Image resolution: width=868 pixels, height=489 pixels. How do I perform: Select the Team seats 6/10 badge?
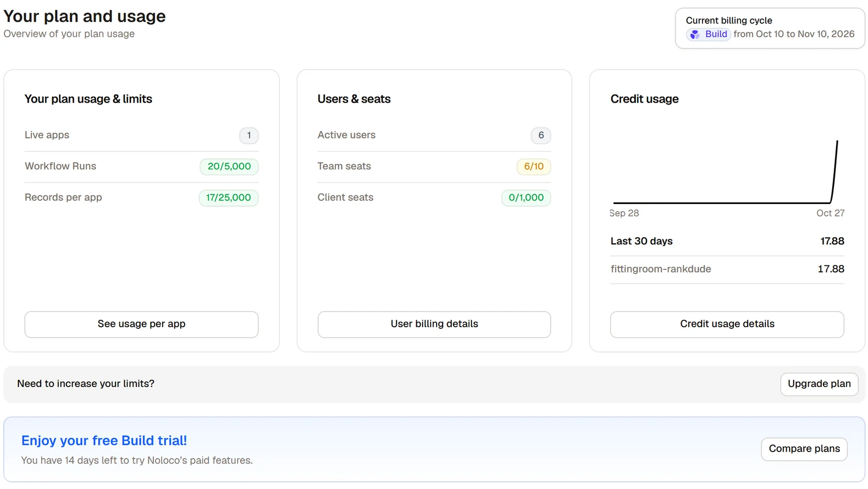[x=534, y=167]
